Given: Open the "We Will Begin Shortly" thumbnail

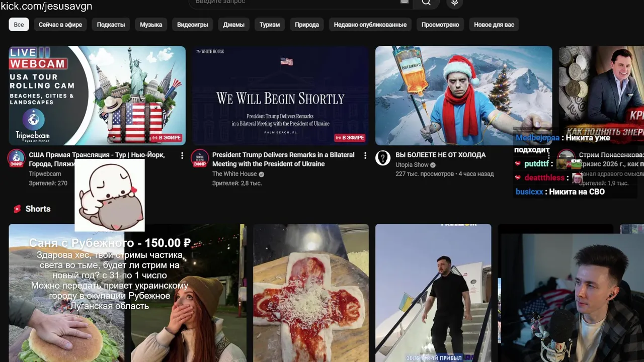Looking at the screenshot, I should click(x=280, y=96).
